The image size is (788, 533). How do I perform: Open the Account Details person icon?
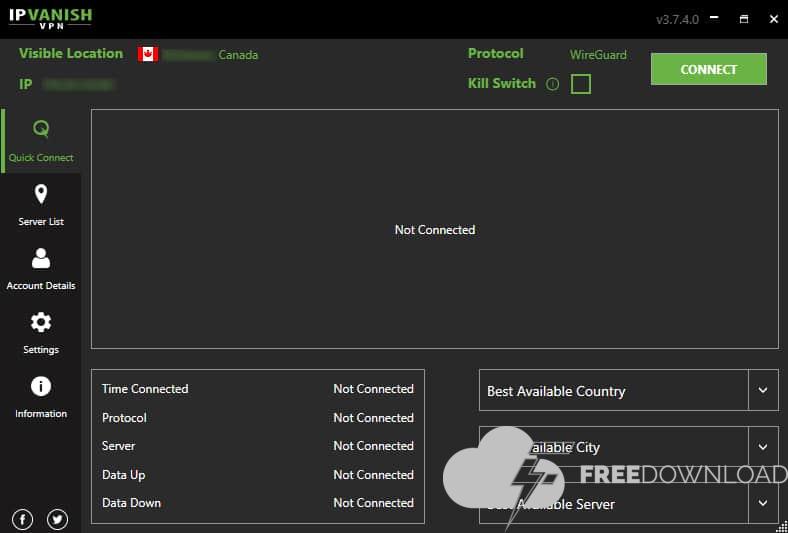(41, 258)
